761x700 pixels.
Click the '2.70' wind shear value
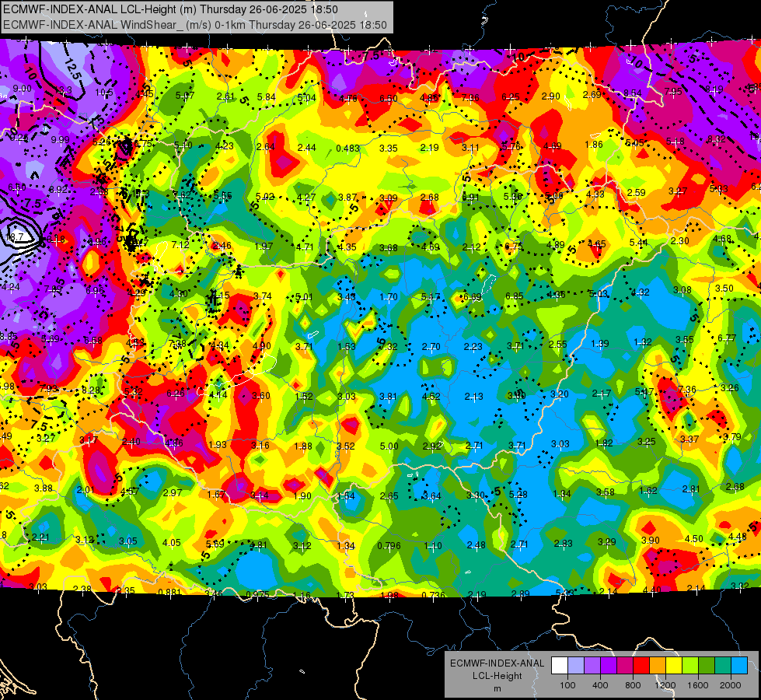pos(431,346)
